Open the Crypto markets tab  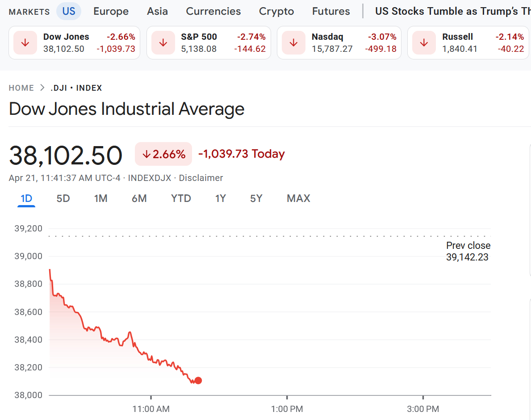tap(276, 11)
